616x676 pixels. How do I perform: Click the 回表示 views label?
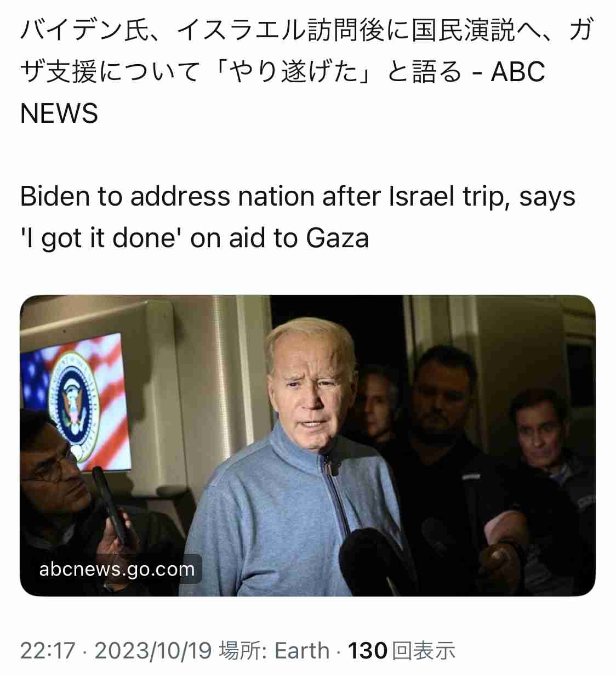[424, 651]
